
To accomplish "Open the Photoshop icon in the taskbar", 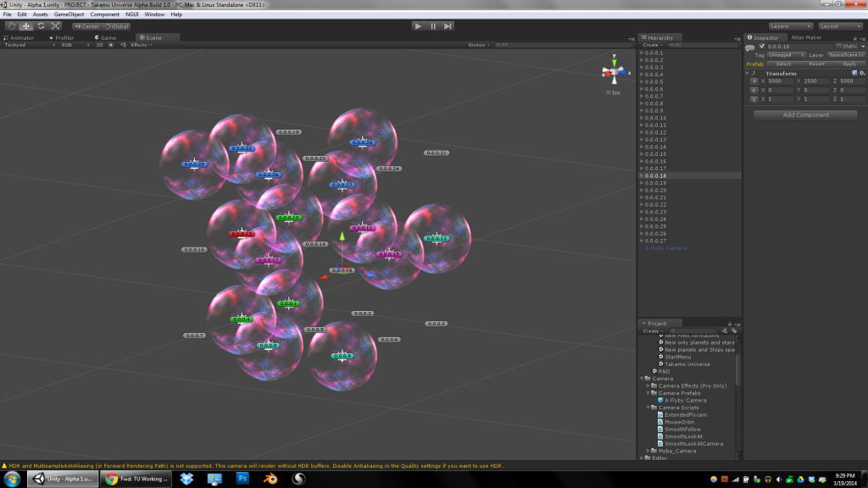I will (x=242, y=479).
